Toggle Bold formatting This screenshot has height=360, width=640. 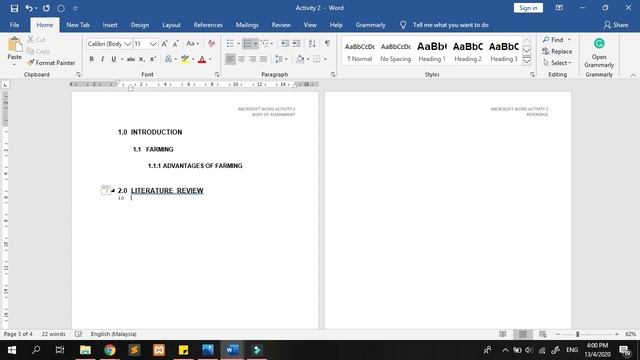[91, 59]
